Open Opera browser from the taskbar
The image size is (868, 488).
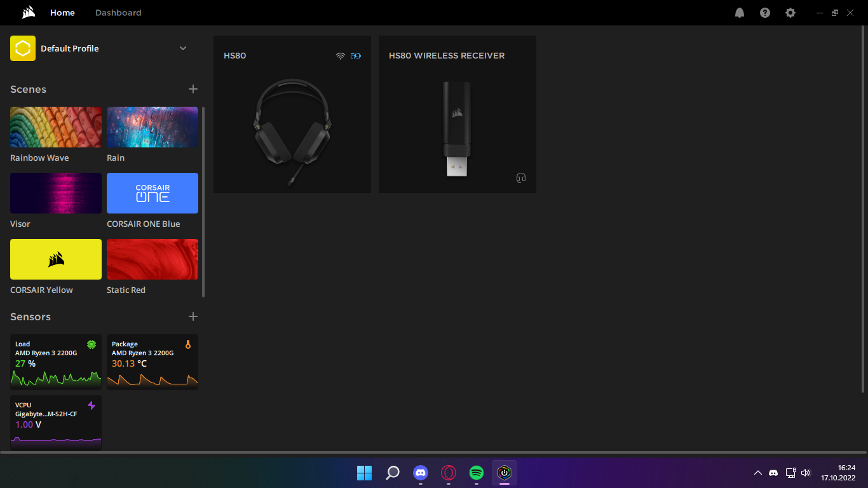(449, 473)
